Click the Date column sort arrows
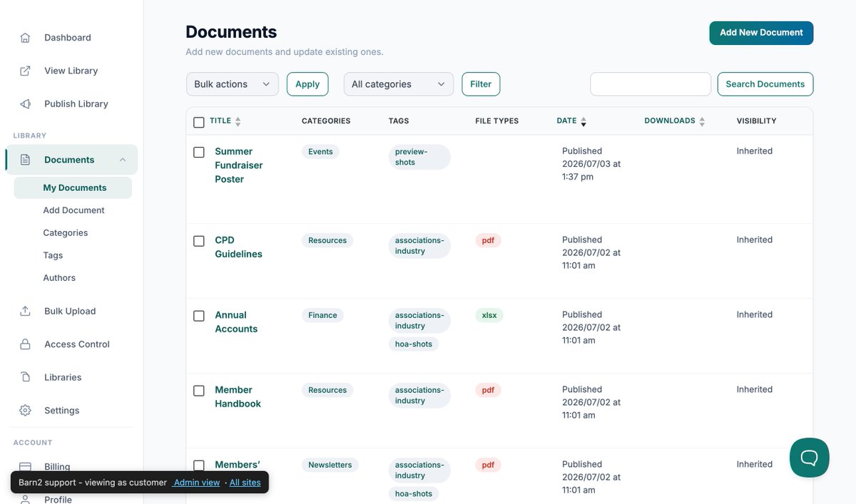The image size is (856, 504). click(x=584, y=122)
